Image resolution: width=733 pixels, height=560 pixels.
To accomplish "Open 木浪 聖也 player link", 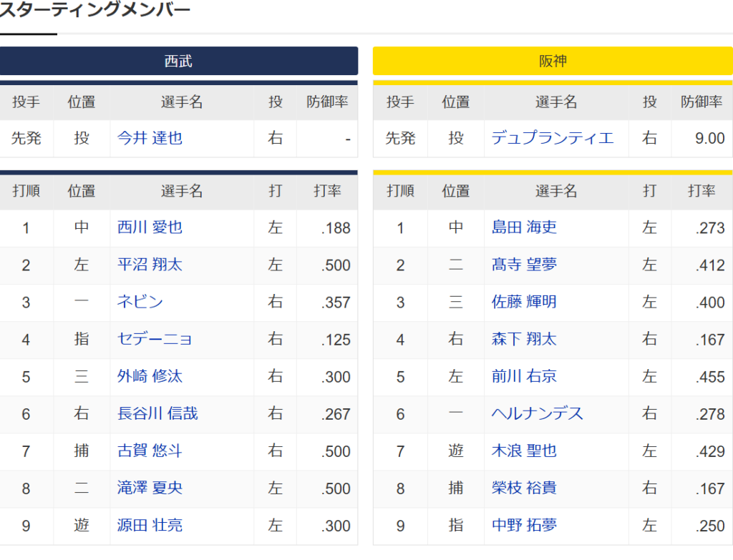I will [x=524, y=451].
